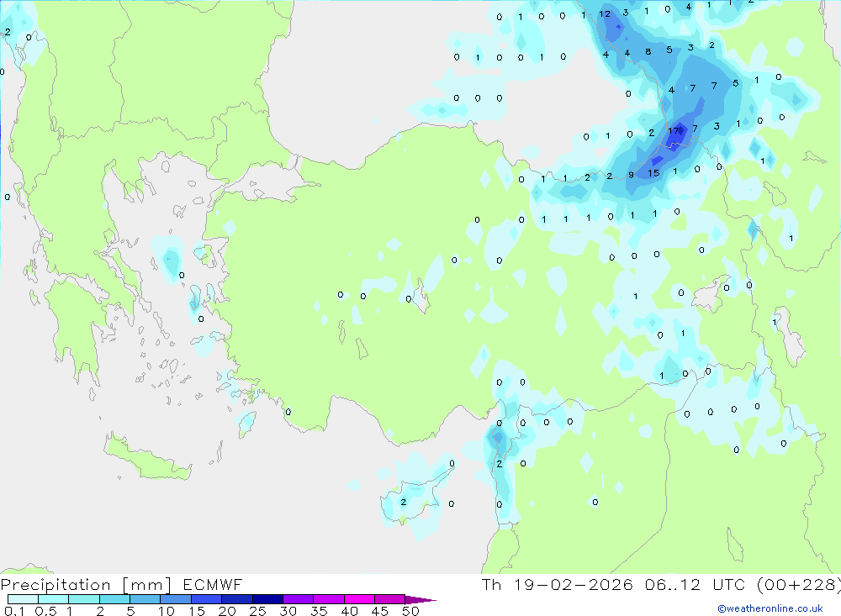Click the 50 legend label
This screenshot has height=616, width=841.
pyautogui.click(x=411, y=611)
